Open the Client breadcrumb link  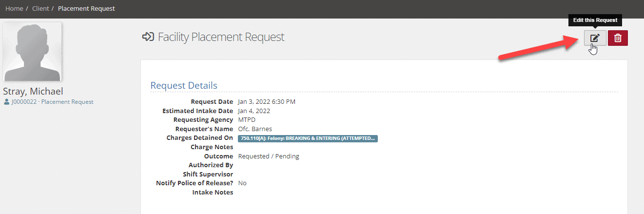pyautogui.click(x=40, y=9)
